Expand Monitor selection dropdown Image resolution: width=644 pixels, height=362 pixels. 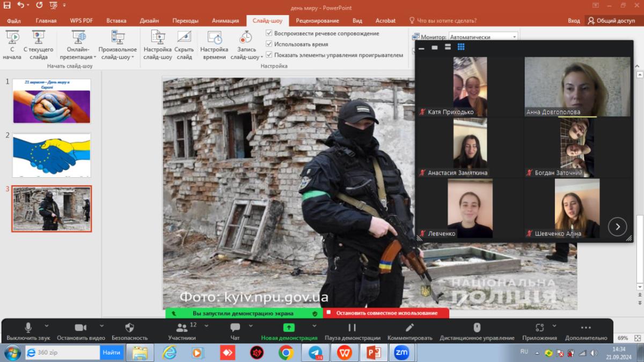[514, 37]
